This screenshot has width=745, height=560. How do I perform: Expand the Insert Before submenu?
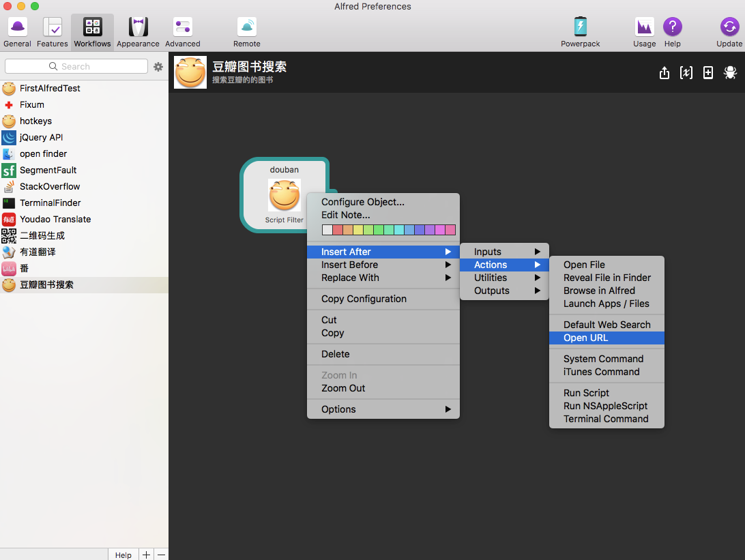[383, 265]
